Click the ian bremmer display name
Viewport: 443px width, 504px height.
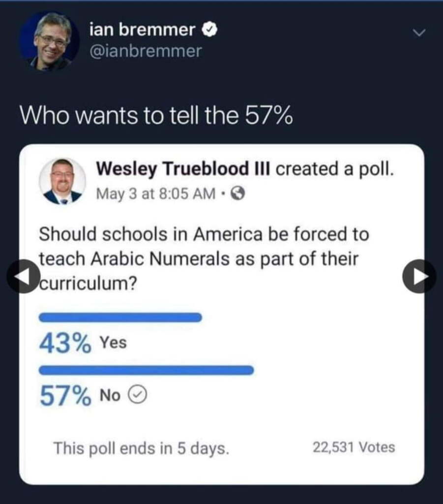pyautogui.click(x=142, y=31)
